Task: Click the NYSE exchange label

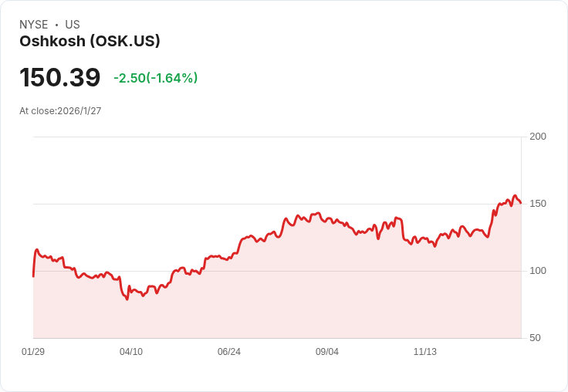Action: pyautogui.click(x=34, y=25)
